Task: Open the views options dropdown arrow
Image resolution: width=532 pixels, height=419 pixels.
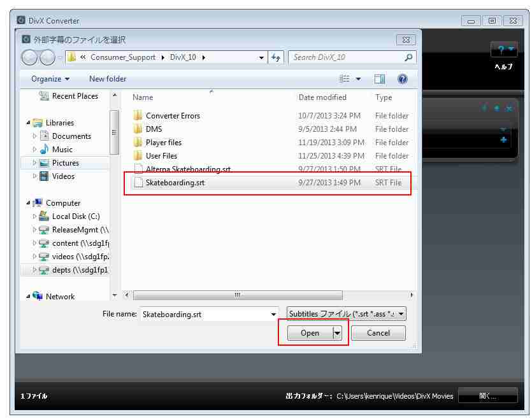Action: pos(358,80)
